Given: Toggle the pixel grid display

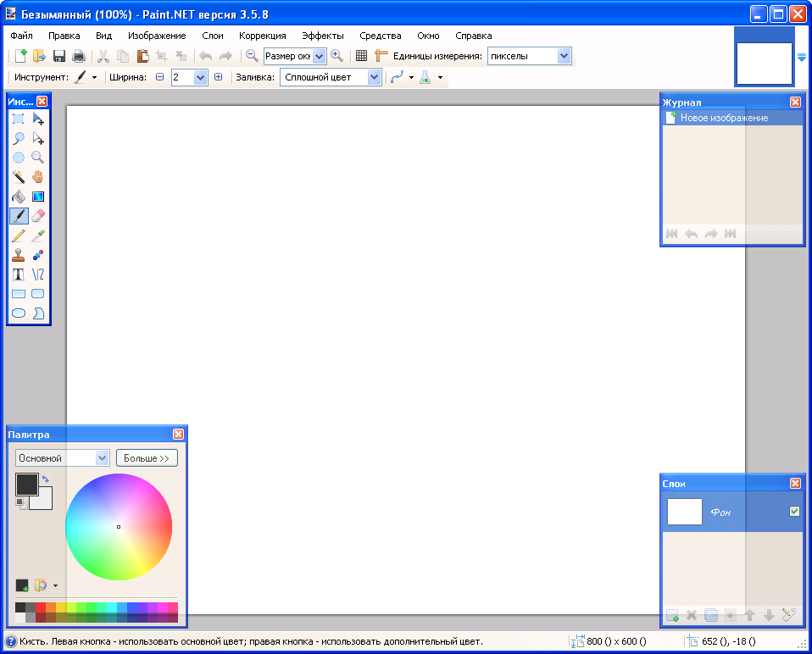Looking at the screenshot, I should [x=361, y=57].
